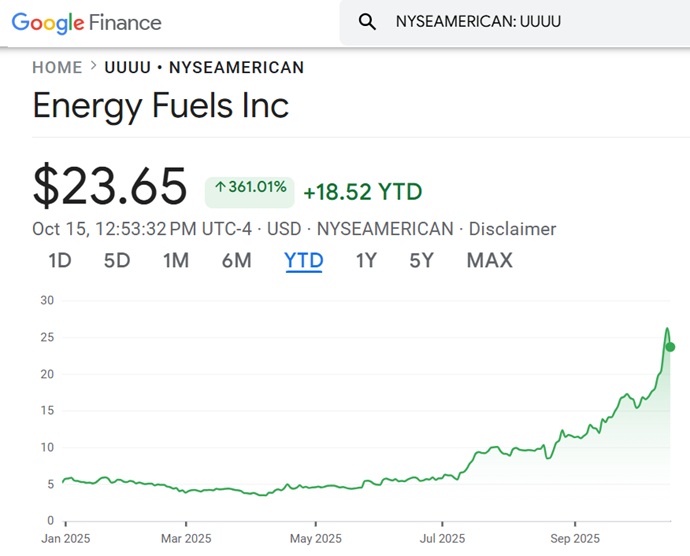
Task: Open the Google Finance logo home
Action: (x=87, y=22)
